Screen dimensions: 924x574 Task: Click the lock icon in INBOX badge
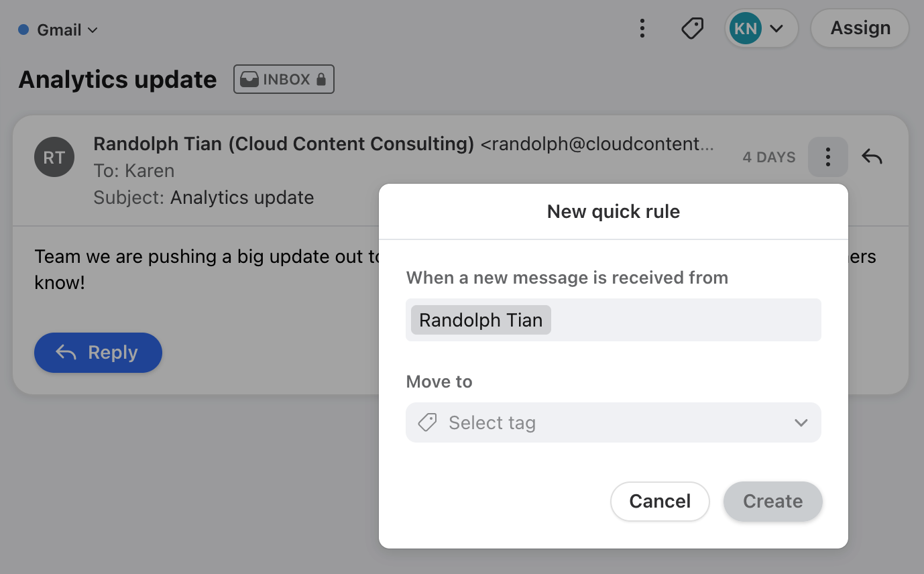coord(321,79)
